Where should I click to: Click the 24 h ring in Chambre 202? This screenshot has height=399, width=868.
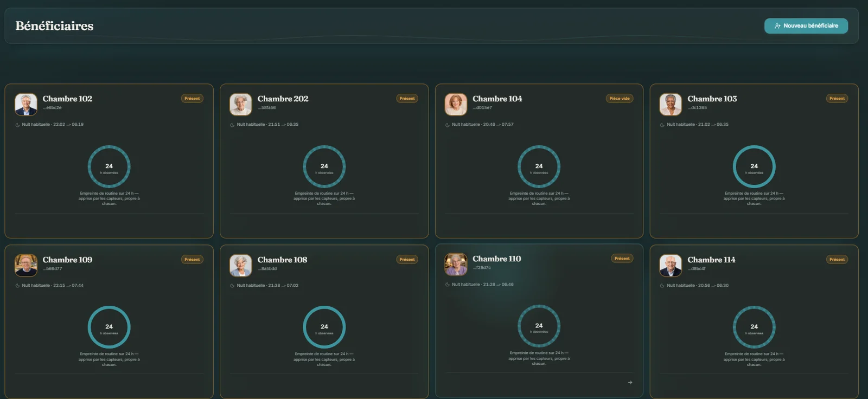324,166
